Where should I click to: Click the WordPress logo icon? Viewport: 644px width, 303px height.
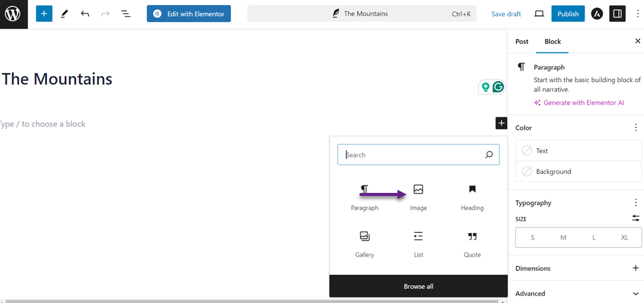pos(13,14)
